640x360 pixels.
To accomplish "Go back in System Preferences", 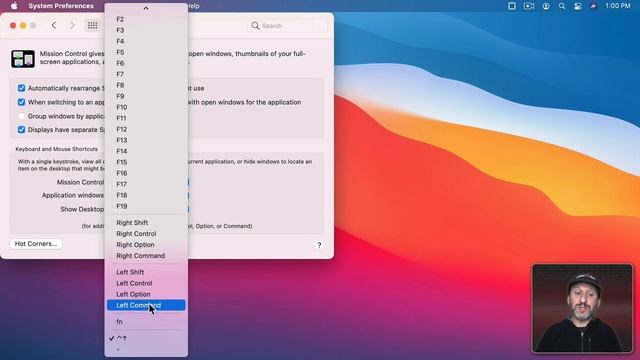I will (x=54, y=25).
